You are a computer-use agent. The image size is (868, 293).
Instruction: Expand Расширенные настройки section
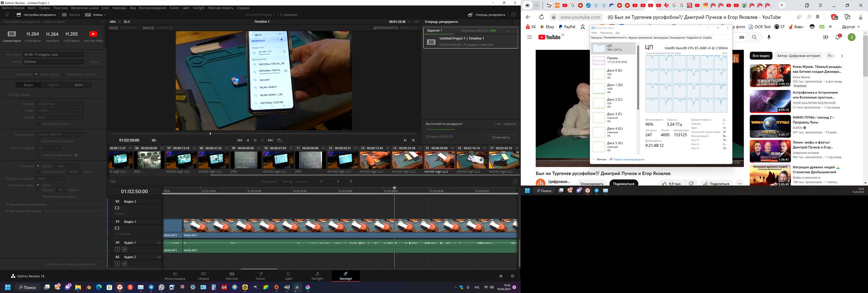tap(26, 205)
